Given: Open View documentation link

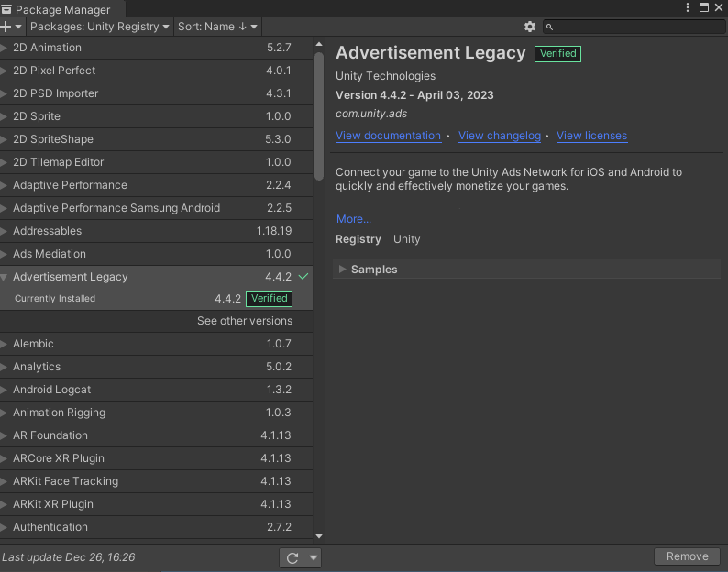Looking at the screenshot, I should pos(388,136).
